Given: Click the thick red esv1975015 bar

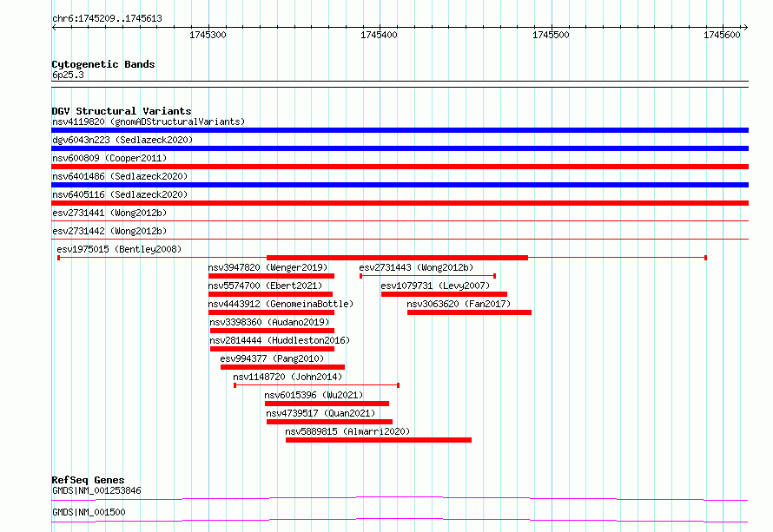Looking at the screenshot, I should click(x=397, y=258).
